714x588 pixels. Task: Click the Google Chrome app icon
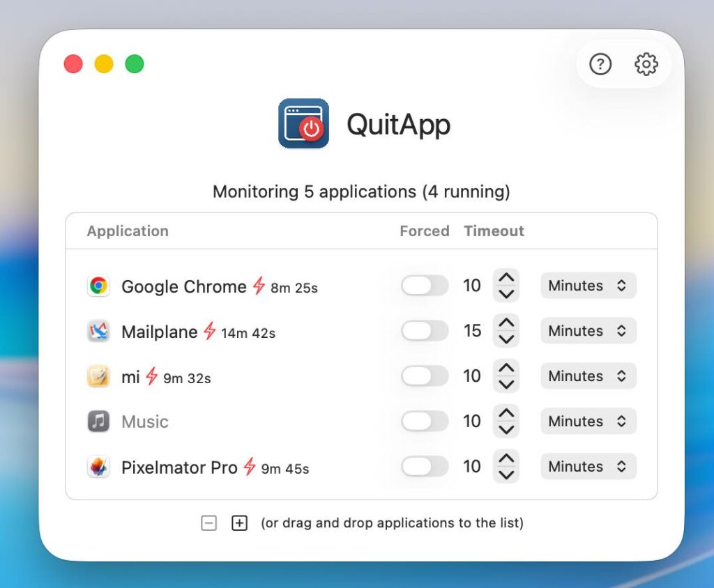tap(98, 286)
